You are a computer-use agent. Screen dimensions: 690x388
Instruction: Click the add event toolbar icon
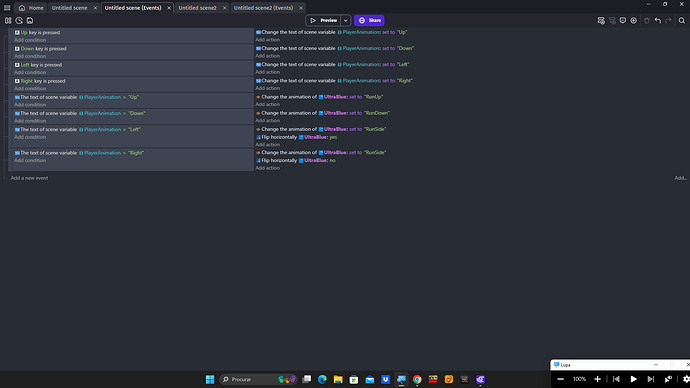(601, 20)
